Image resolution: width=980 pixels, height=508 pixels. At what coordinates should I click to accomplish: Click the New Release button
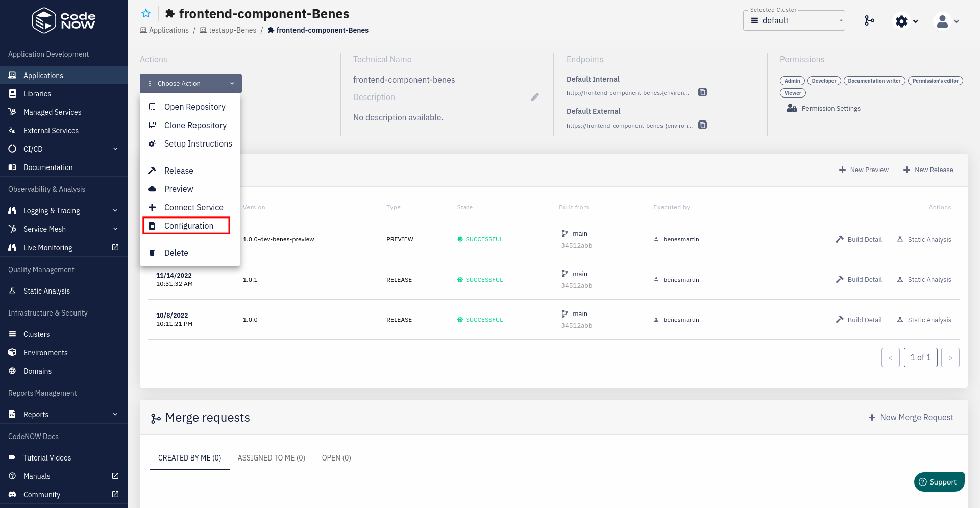(x=928, y=170)
